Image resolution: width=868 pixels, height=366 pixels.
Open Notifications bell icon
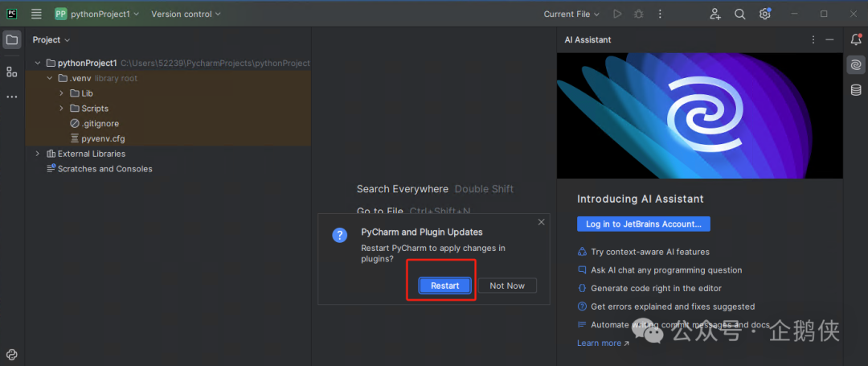856,39
